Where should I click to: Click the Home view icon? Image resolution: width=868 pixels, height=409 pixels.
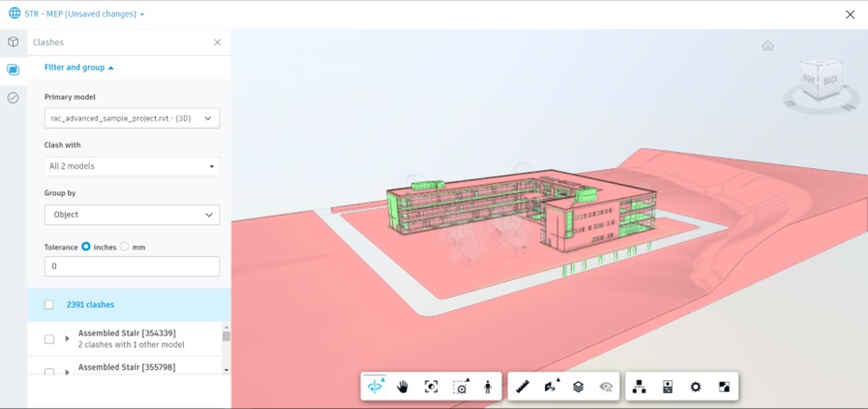coord(768,46)
